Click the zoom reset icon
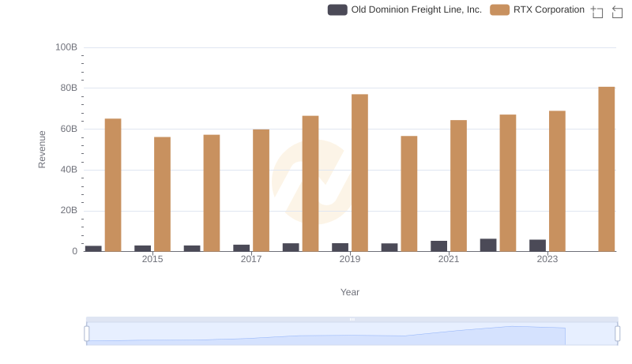 (617, 12)
